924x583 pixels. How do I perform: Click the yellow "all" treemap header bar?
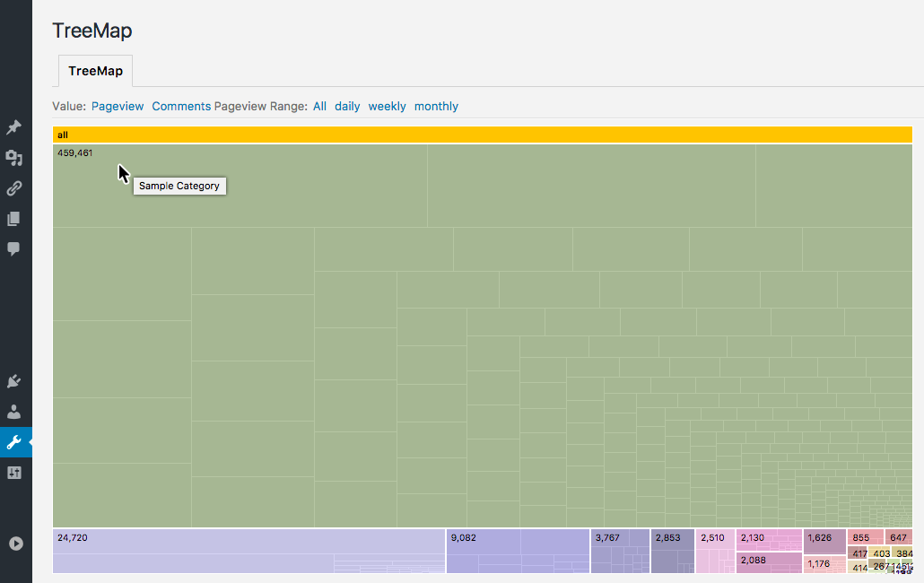coord(482,135)
